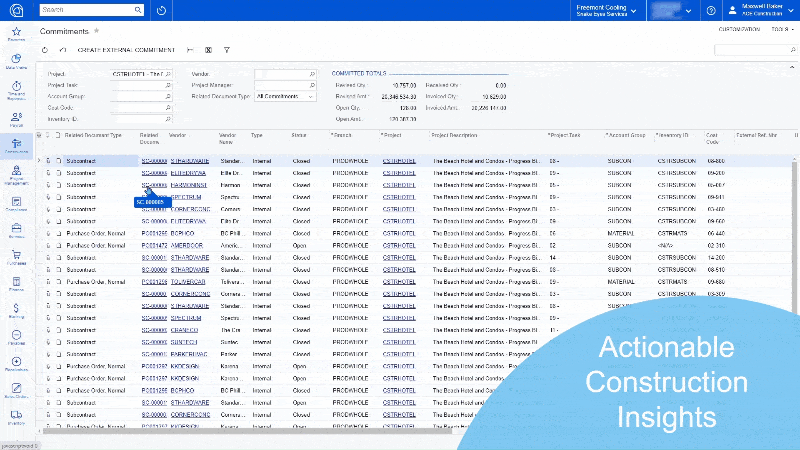Open the Purchases cart sidebar icon

(x=16, y=257)
